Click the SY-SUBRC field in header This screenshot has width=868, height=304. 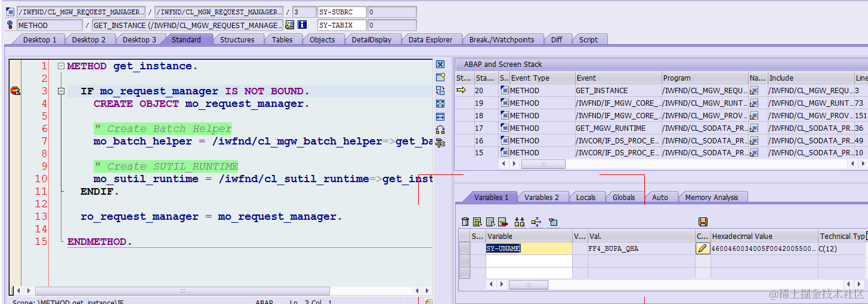point(342,12)
